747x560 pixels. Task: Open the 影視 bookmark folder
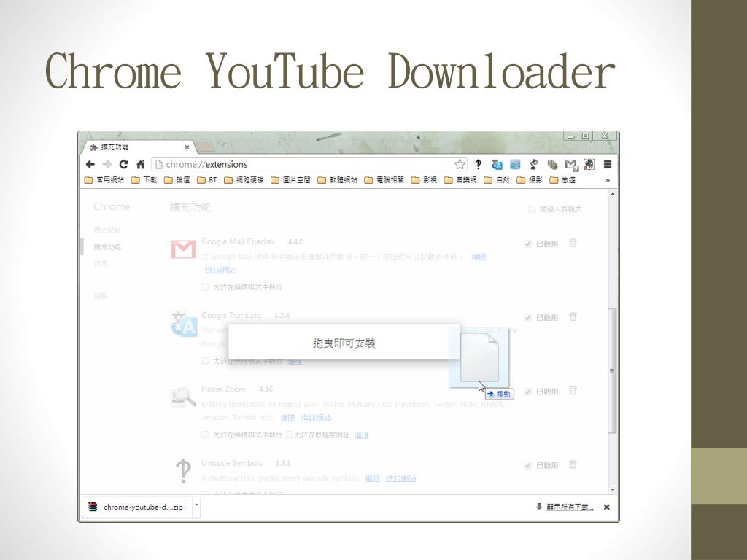(x=424, y=180)
